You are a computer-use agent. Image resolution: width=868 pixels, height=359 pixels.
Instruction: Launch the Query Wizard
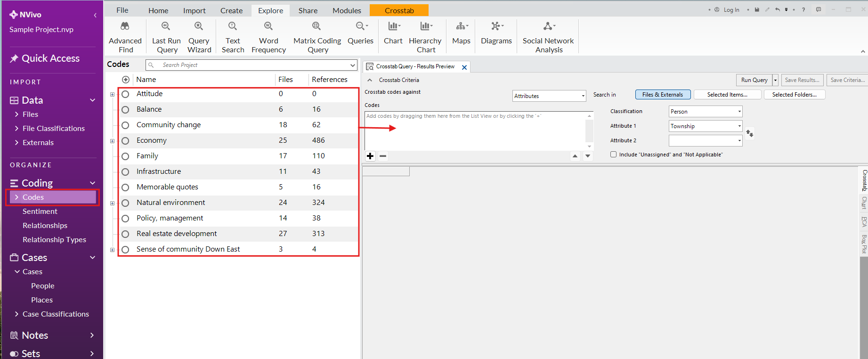click(x=199, y=37)
